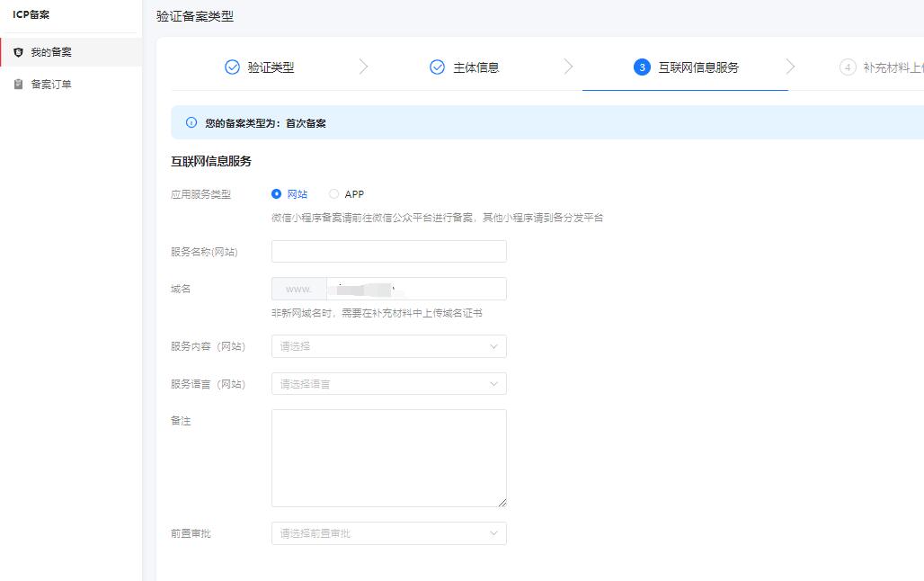Click the '您的备案类型为：首次备案' notice text
924x581 pixels.
[265, 123]
